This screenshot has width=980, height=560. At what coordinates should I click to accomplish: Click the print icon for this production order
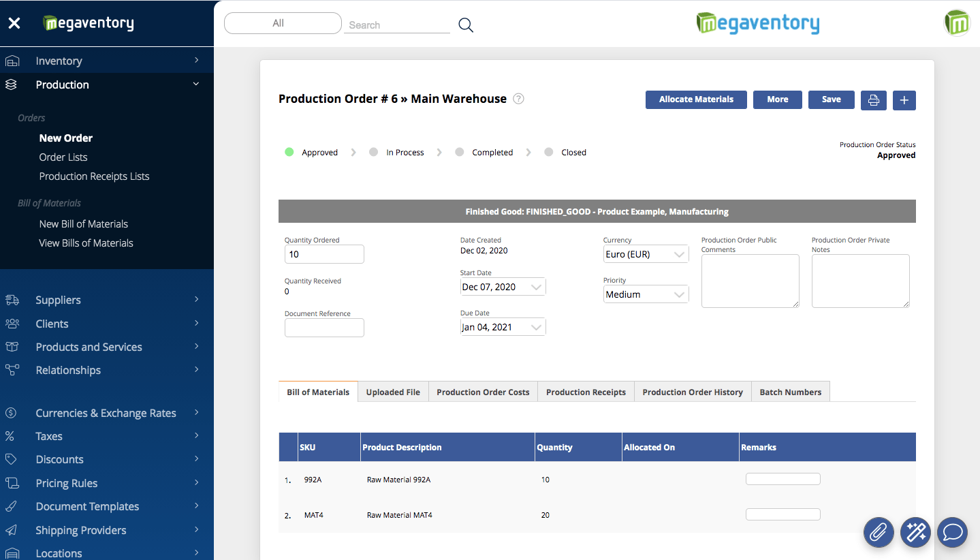873,99
